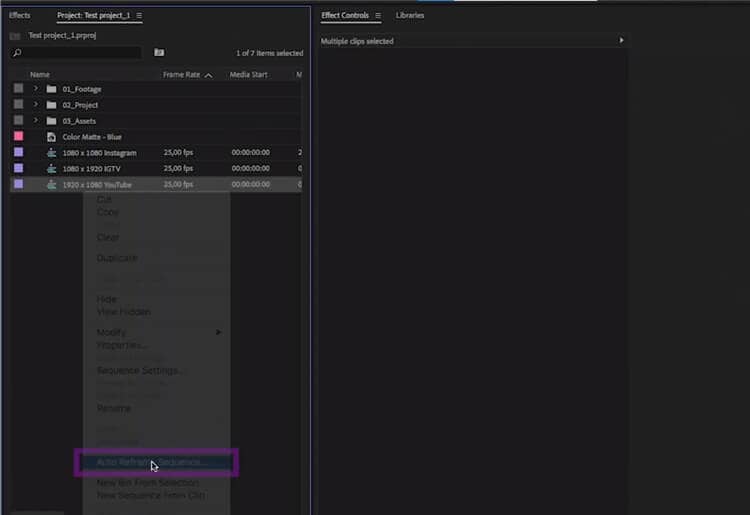Screen dimensions: 750x515
Task: Click the 02_Project folder icon
Action: coord(51,105)
